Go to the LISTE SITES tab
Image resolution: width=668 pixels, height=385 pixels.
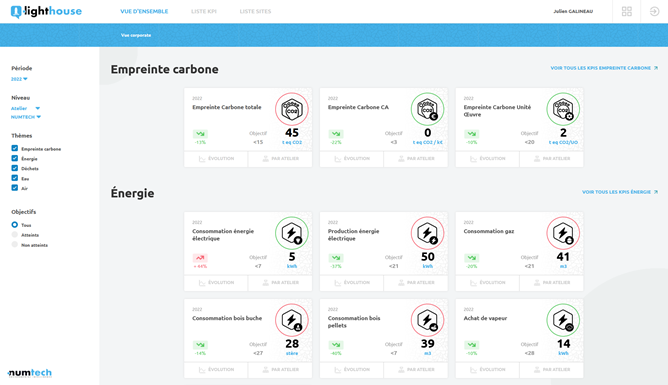pos(255,11)
